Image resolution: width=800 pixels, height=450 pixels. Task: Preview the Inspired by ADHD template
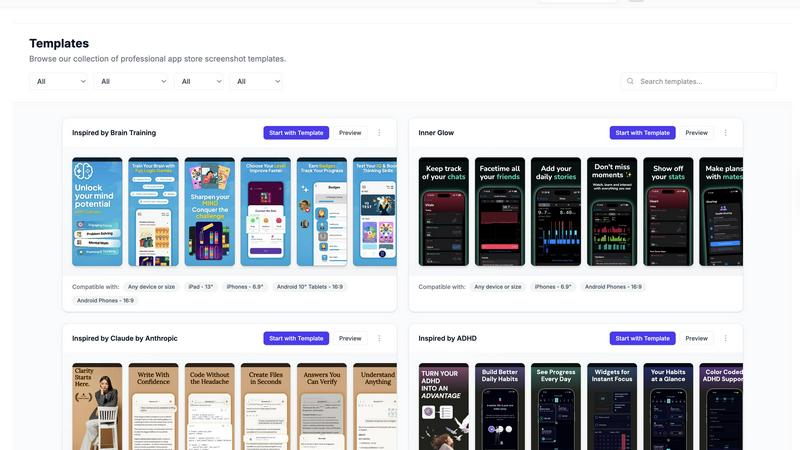696,338
